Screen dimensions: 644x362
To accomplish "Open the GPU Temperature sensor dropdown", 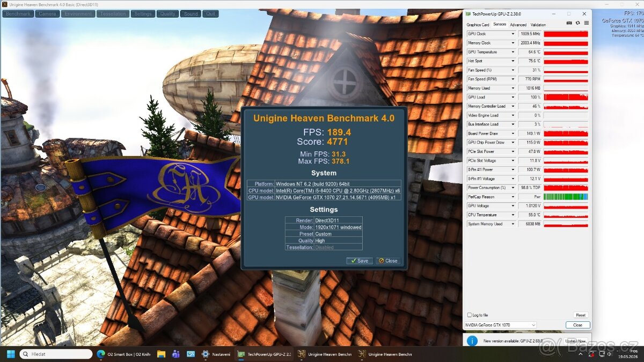I will pyautogui.click(x=513, y=52).
